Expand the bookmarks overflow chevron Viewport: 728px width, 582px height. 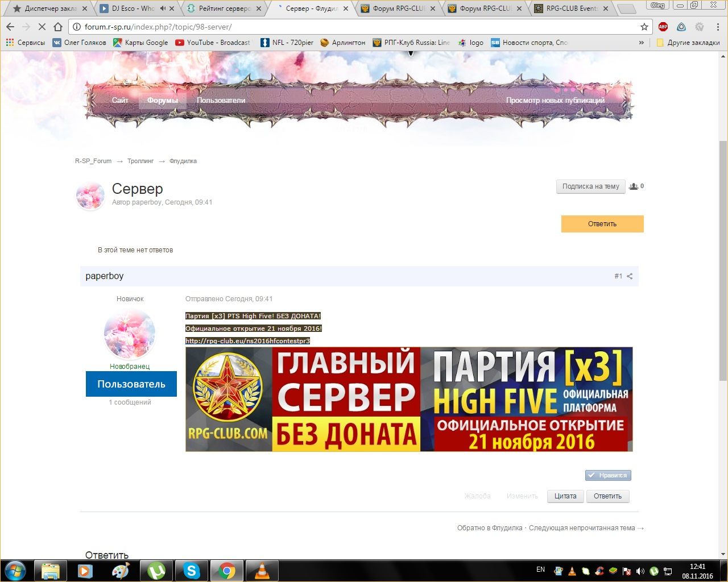click(x=642, y=43)
